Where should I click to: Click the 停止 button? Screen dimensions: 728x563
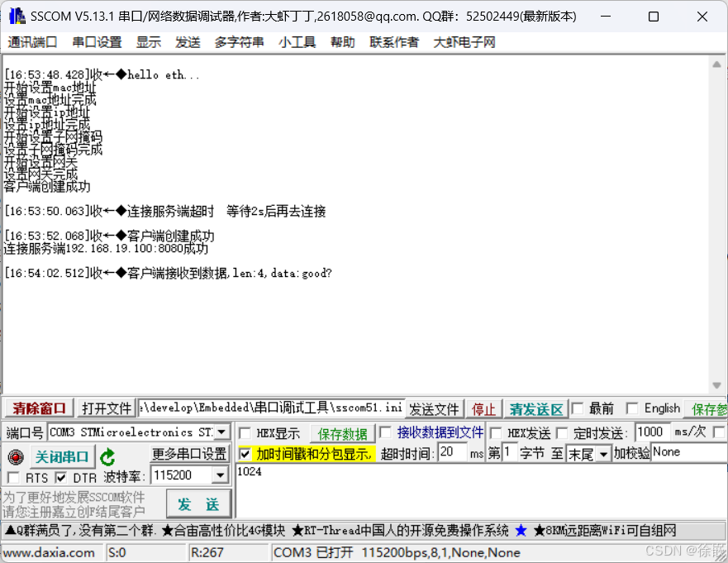click(x=483, y=410)
